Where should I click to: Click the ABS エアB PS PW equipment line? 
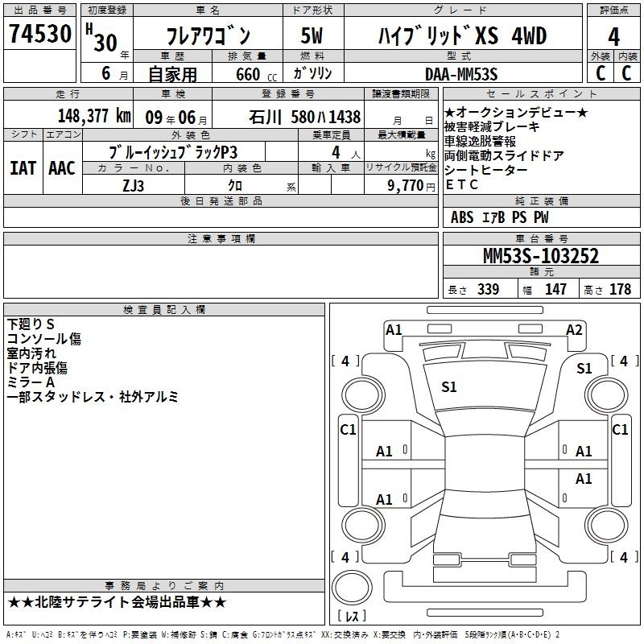(500, 217)
